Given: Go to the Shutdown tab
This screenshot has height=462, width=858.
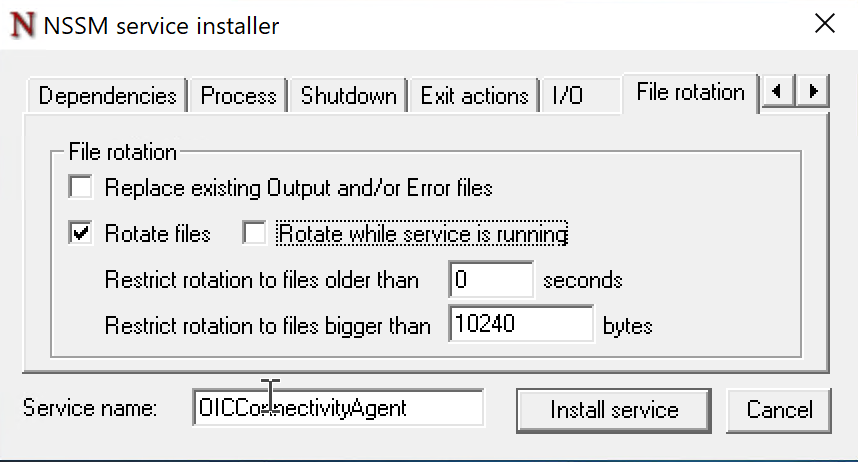Looking at the screenshot, I should 348,96.
